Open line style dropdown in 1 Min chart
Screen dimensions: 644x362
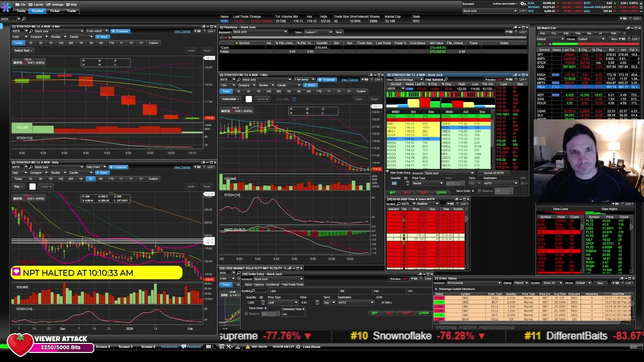(262, 99)
